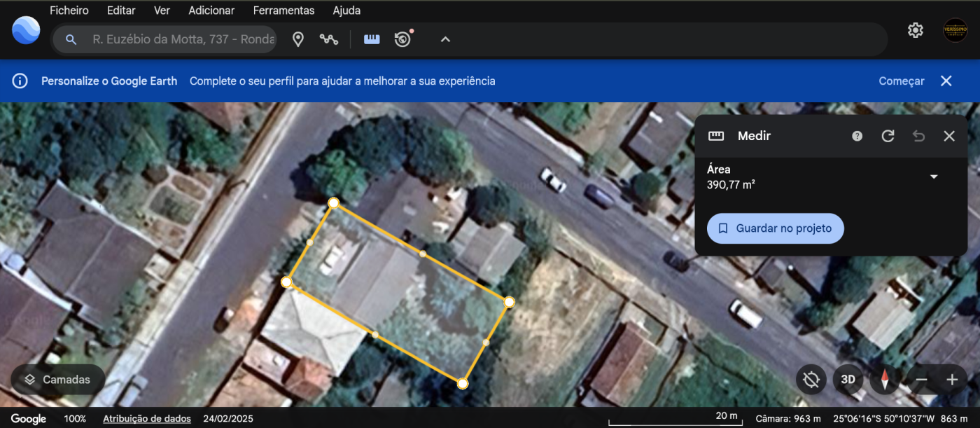Open the Ver menu
This screenshot has height=428, width=980.
click(162, 11)
